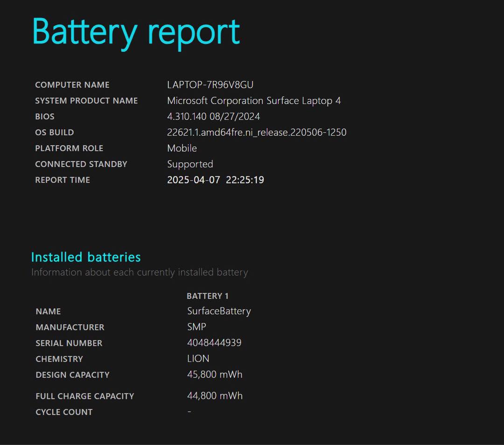Screen dimensions: 504x445
Task: Click report time 2025-04-07 22:25:19
Action: (216, 180)
